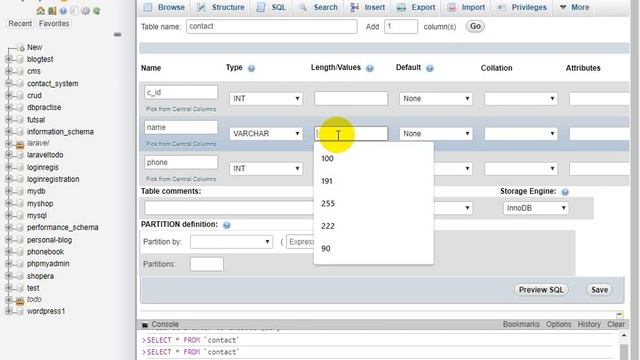
Task: Open Collation dropdown for phone row
Action: pos(521,169)
